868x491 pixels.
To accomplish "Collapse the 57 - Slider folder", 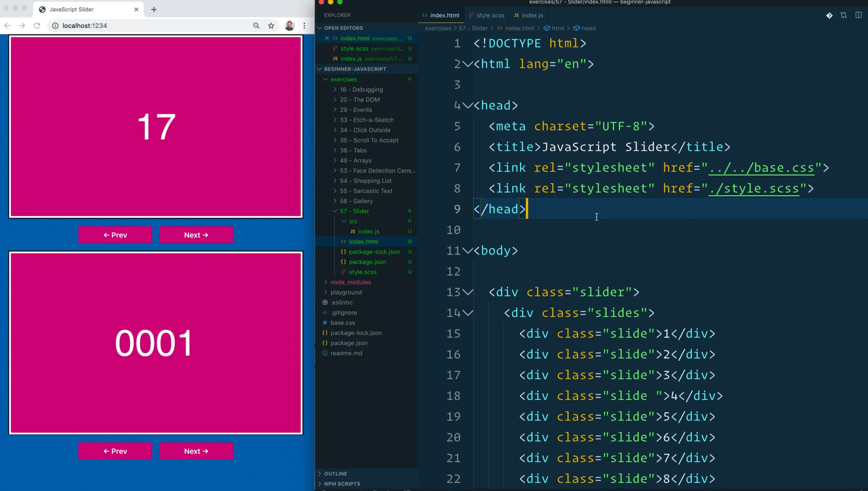I will point(354,211).
